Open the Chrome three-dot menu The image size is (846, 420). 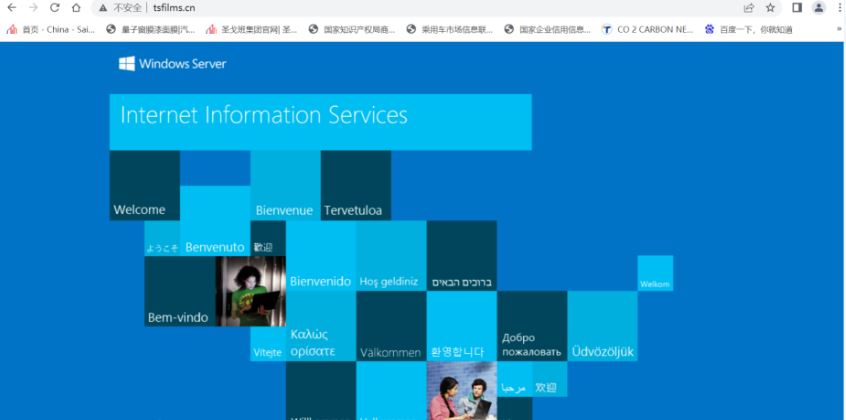click(x=838, y=8)
